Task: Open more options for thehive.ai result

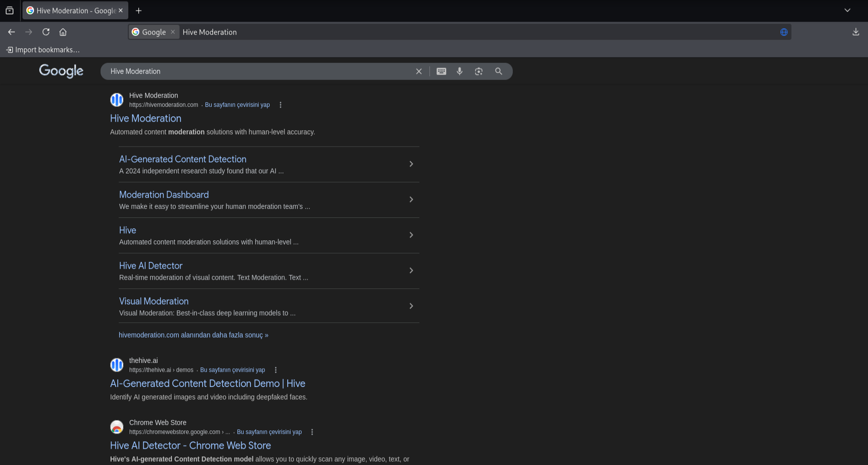Action: pos(276,370)
